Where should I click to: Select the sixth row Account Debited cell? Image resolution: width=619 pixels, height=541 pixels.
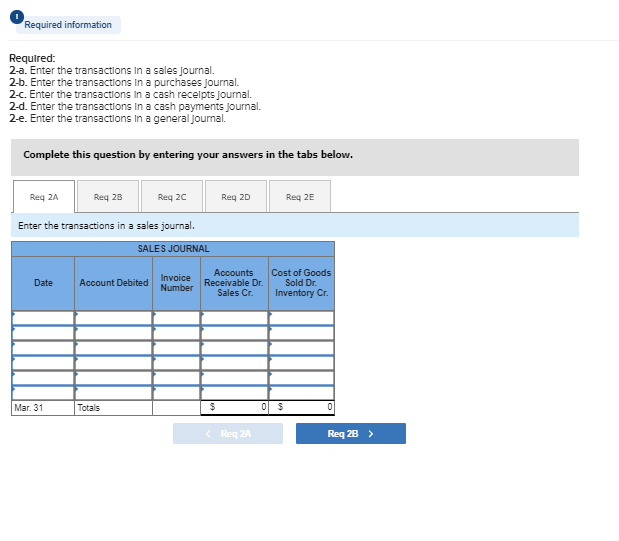[113, 393]
